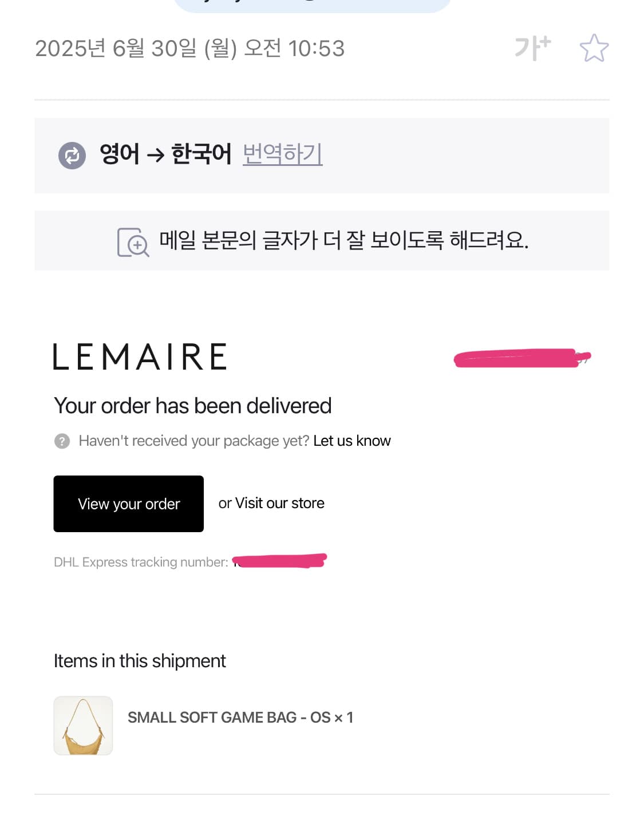Open the yellow bag product thumbnail
This screenshot has height=820, width=644.
[x=83, y=726]
